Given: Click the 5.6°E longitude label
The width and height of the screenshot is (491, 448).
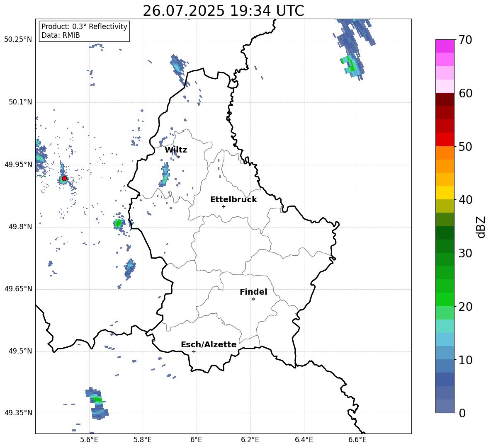Looking at the screenshot, I should (89, 440).
